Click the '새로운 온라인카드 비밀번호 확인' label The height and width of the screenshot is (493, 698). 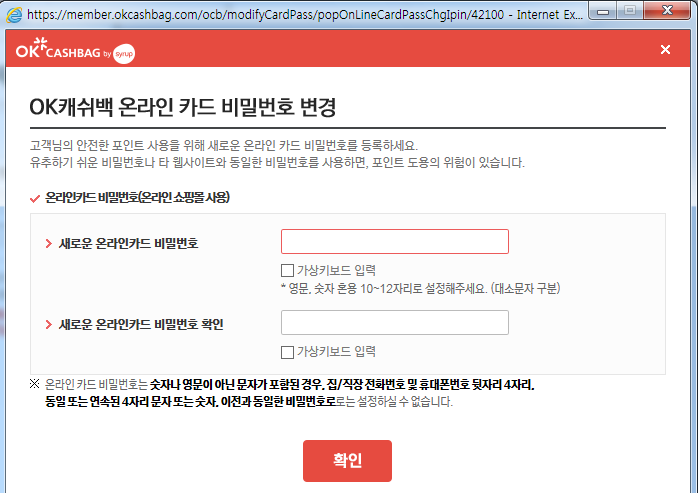[141, 325]
